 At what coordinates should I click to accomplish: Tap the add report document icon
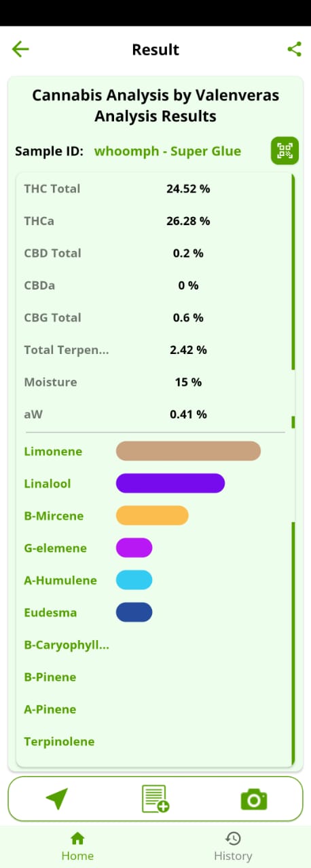pos(155,799)
